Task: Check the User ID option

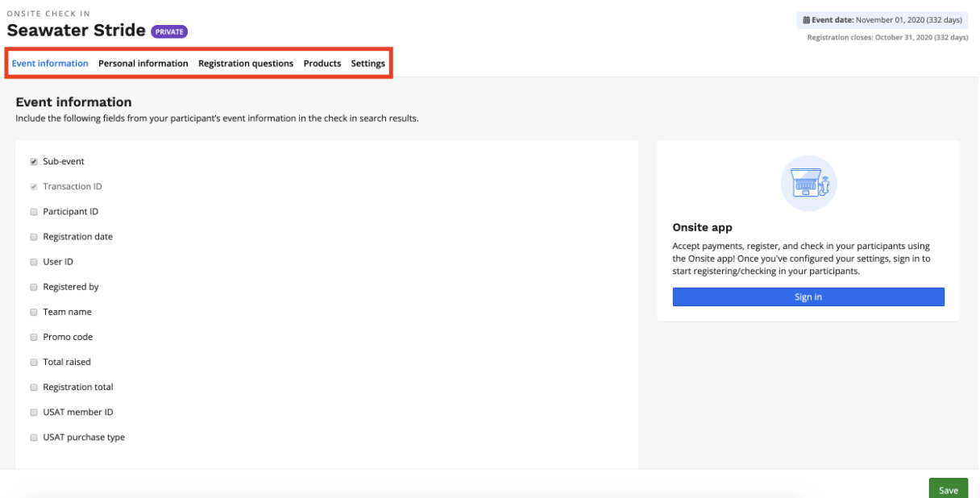Action: pos(34,262)
